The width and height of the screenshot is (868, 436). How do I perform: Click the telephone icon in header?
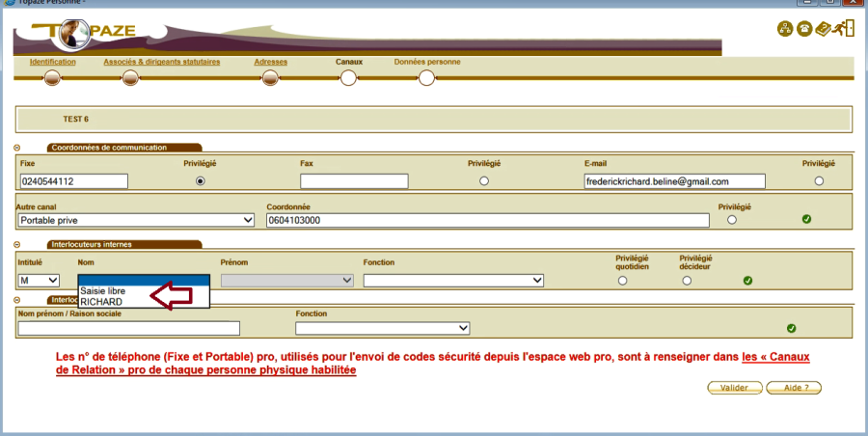(804, 29)
